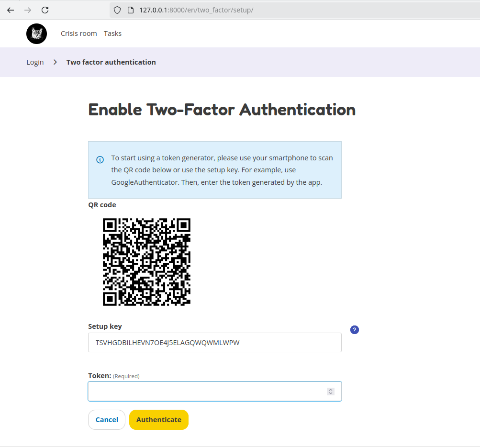Click the breadcrumb chevron separator

point(55,62)
